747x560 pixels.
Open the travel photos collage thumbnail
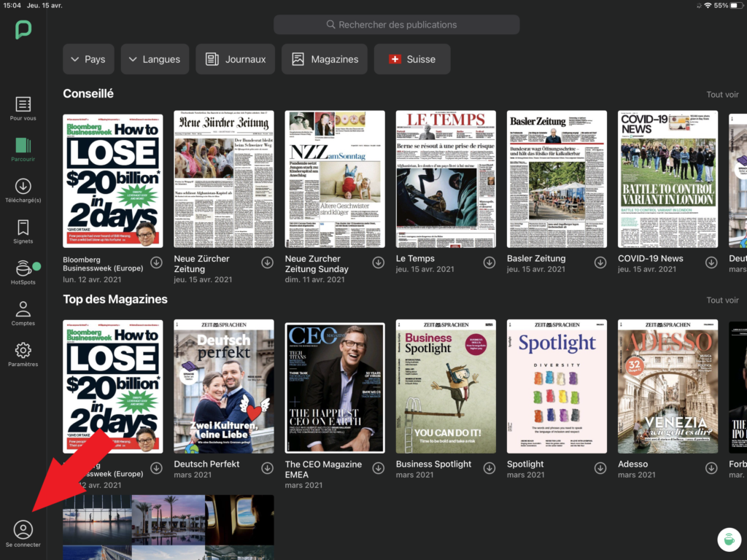[169, 527]
